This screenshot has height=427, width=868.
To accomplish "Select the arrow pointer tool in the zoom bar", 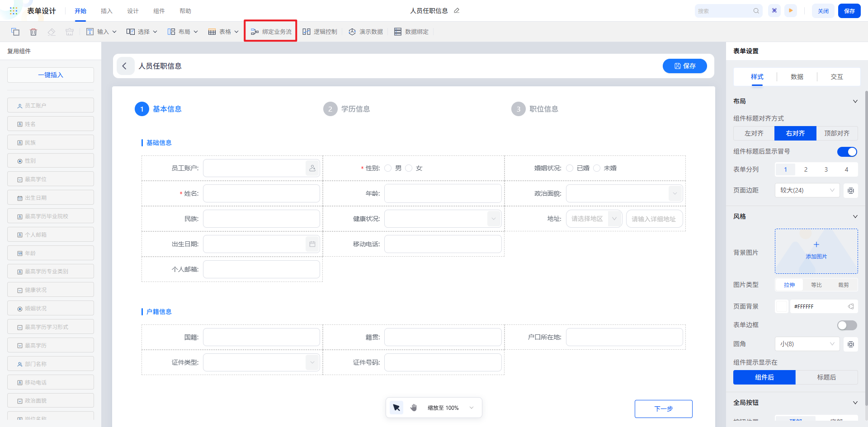I will (396, 408).
